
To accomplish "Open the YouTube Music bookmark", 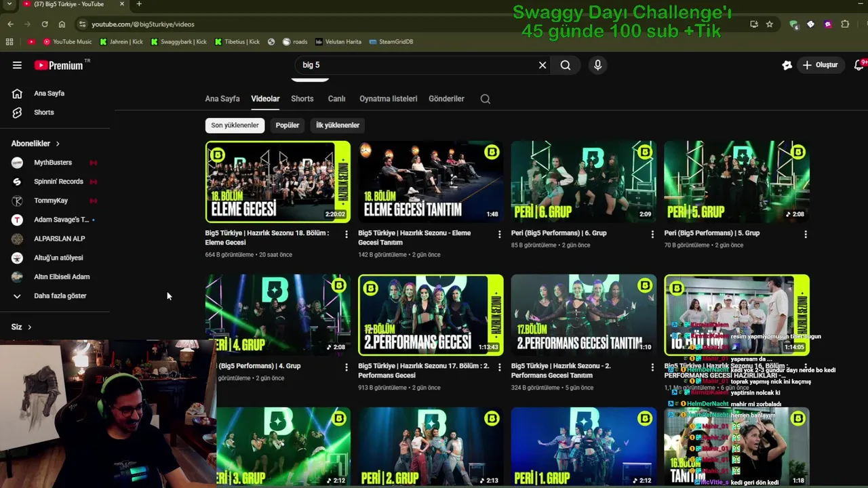I will pyautogui.click(x=67, y=41).
